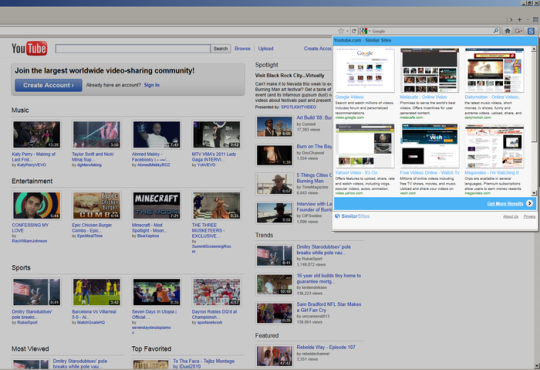Click Sam Bradford NFL Star link

click(329, 307)
